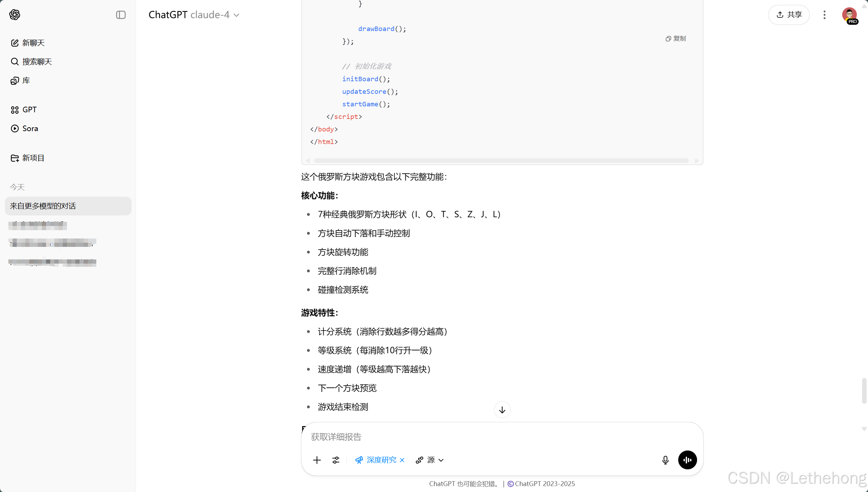Start voice mode with waveform button
The image size is (868, 492).
point(687,460)
